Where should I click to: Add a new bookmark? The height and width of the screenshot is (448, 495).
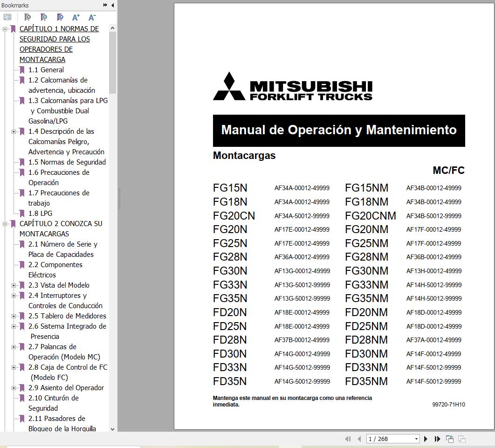click(x=43, y=17)
